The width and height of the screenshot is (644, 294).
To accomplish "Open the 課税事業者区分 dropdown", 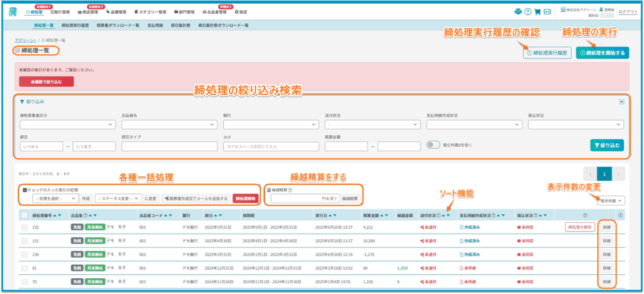I will pos(67,125).
